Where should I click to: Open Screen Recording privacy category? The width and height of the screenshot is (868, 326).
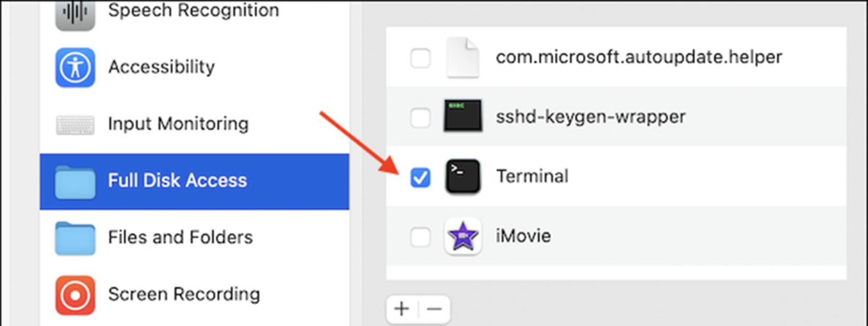(x=194, y=295)
